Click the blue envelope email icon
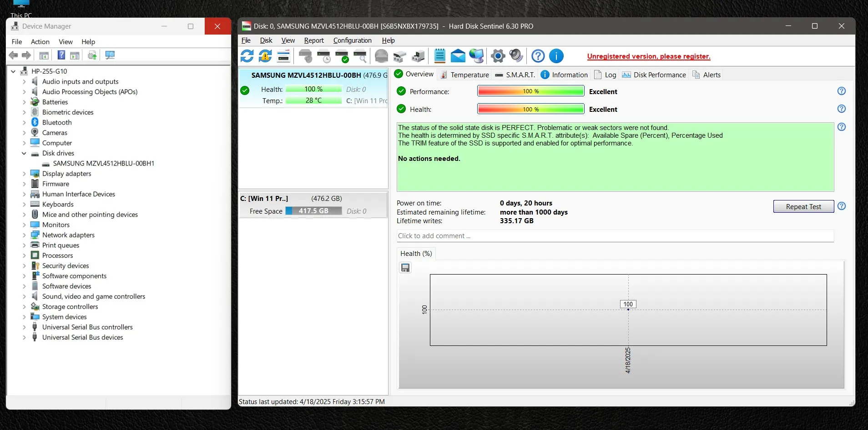Screen dimensions: 868x430 pos(458,56)
